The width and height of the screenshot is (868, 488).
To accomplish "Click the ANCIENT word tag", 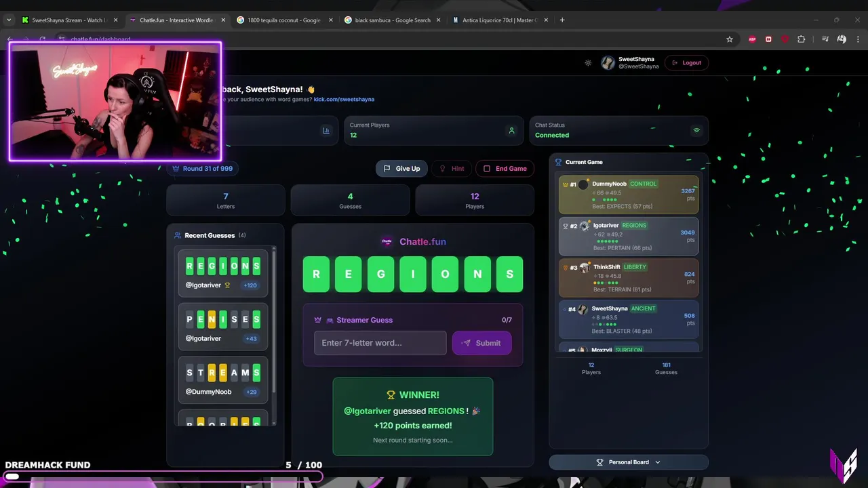I will (643, 308).
